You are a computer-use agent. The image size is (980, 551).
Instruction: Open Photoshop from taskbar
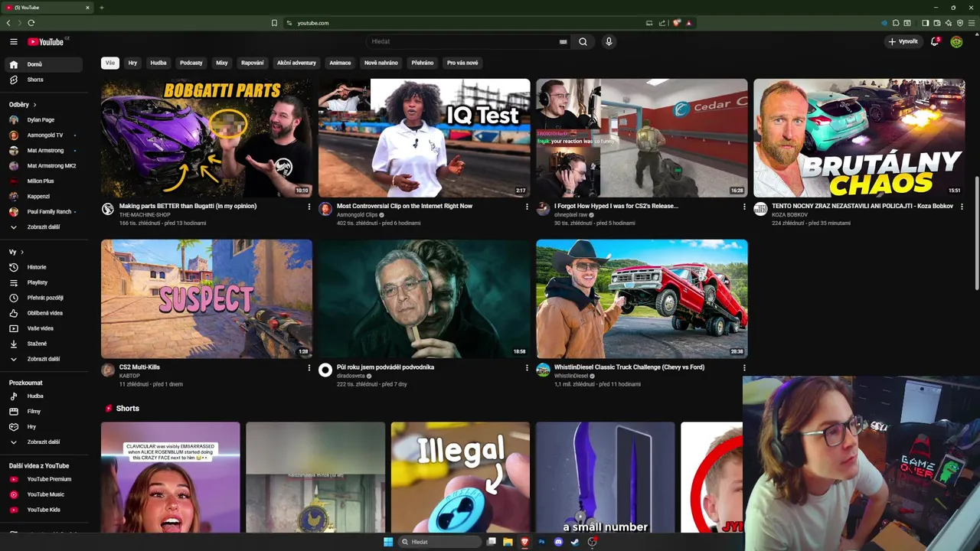(x=541, y=542)
